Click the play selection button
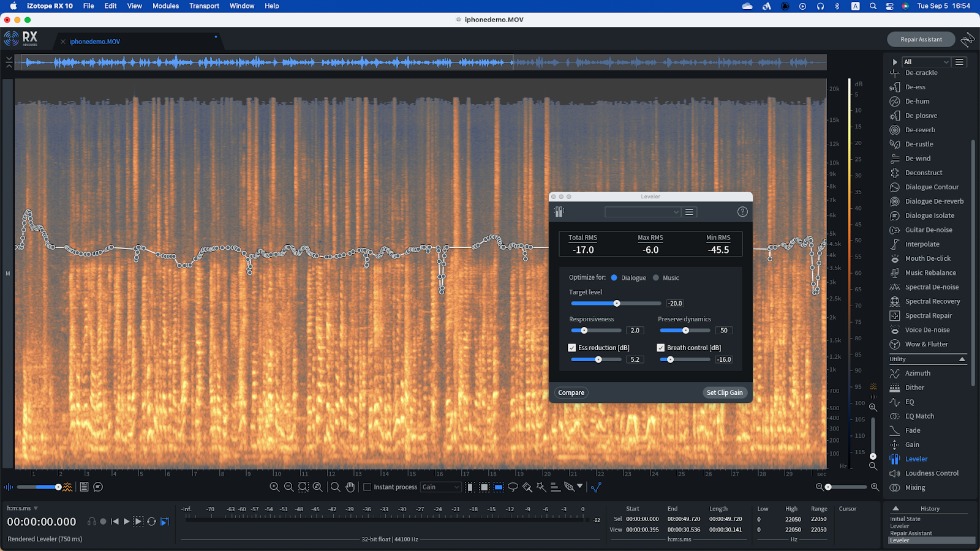This screenshot has height=551, width=980. tap(138, 522)
